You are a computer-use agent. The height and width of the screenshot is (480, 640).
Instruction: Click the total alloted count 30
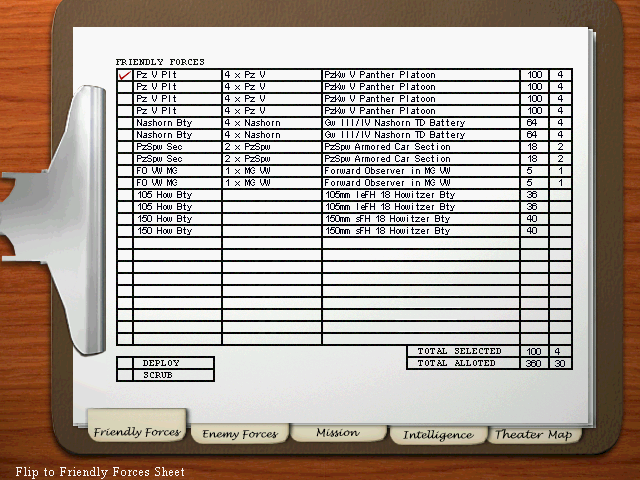click(x=560, y=363)
